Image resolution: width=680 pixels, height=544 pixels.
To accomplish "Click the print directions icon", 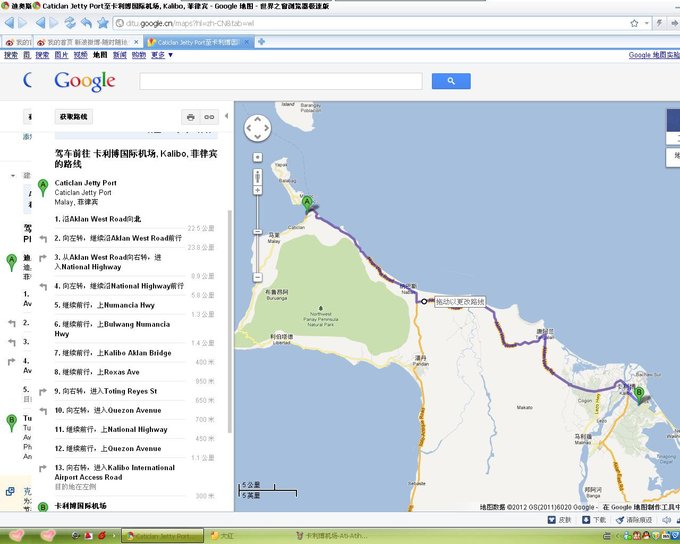I will coord(190,117).
